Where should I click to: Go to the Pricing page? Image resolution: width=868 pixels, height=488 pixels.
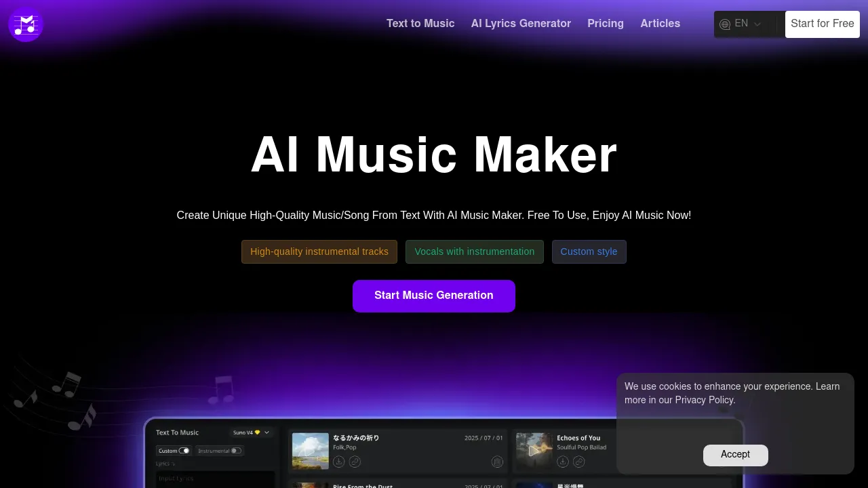coord(606,24)
